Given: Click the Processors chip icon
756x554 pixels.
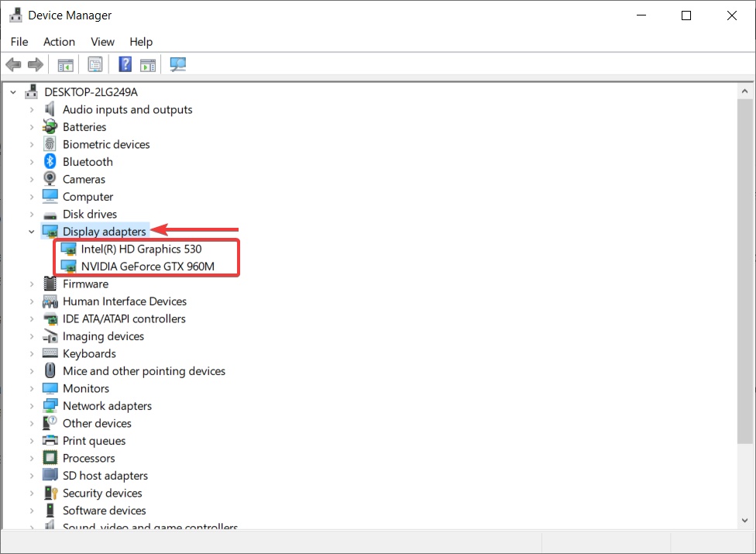Looking at the screenshot, I should click(x=50, y=458).
